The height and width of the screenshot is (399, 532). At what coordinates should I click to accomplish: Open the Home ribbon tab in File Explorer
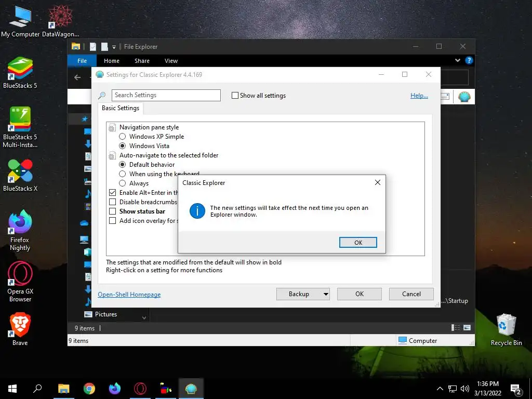pyautogui.click(x=112, y=61)
